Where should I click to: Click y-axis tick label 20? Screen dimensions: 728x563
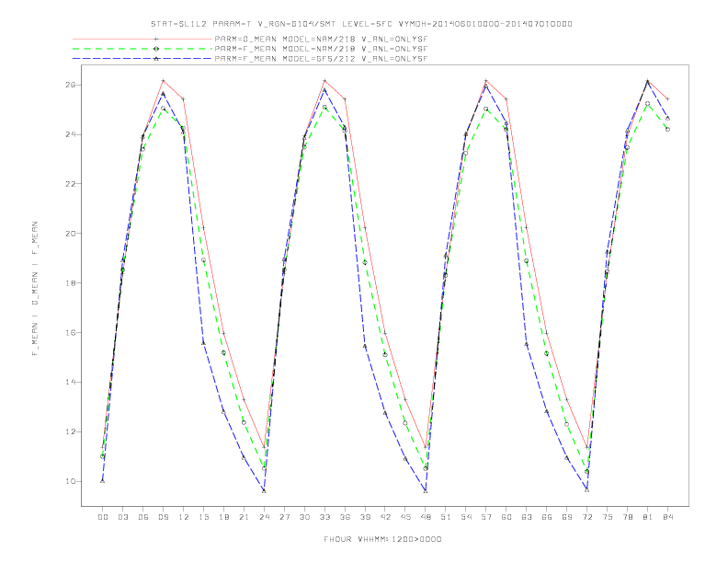pyautogui.click(x=71, y=233)
